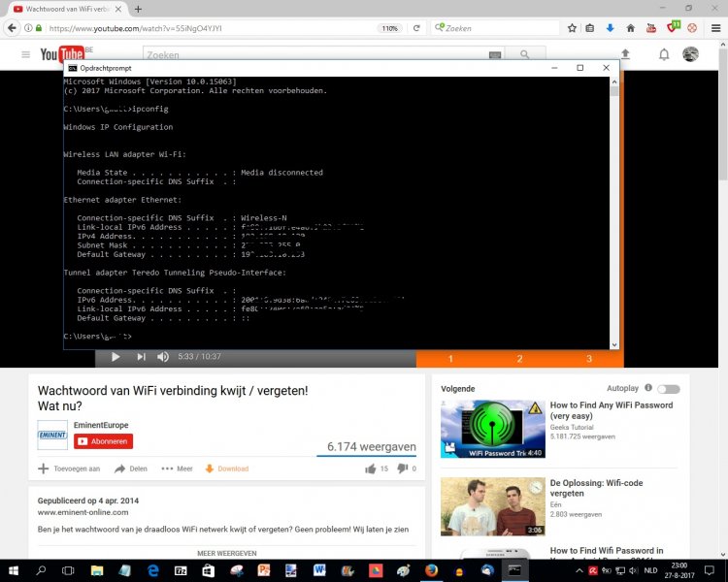Mute the video volume speaker icon

point(163,356)
